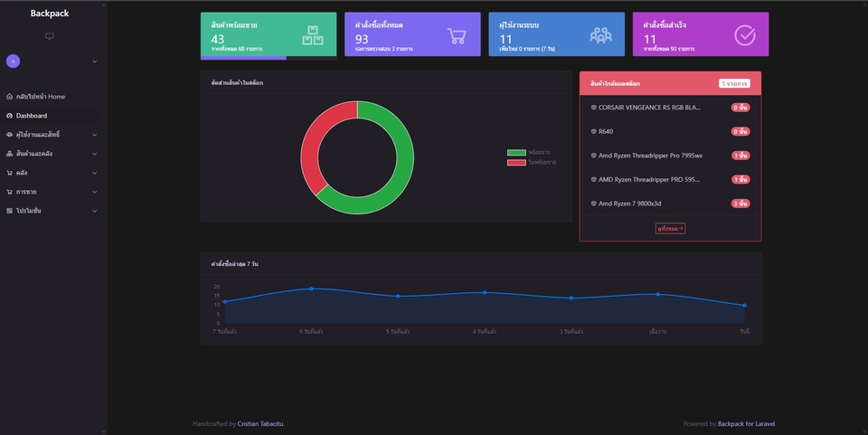The image size is (868, 435).
Task: Click the checkmark circle icon on purple card
Action: coord(745,35)
